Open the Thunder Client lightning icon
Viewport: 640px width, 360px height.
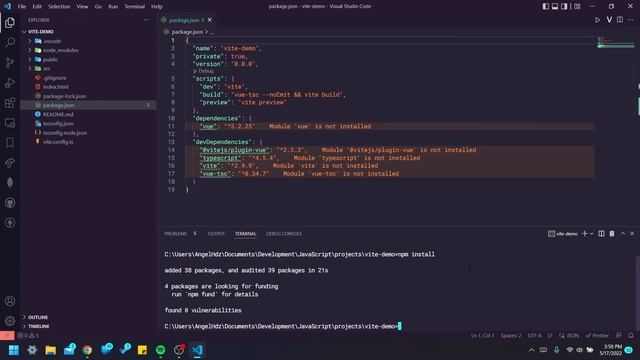coord(10,222)
